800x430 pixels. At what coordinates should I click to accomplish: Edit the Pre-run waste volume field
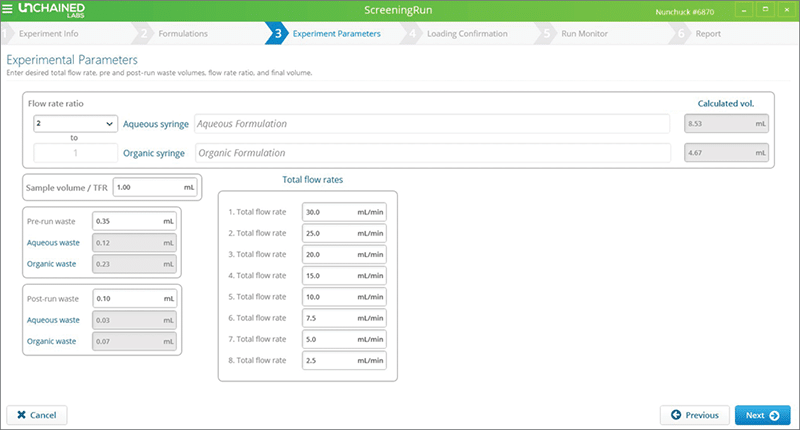132,221
